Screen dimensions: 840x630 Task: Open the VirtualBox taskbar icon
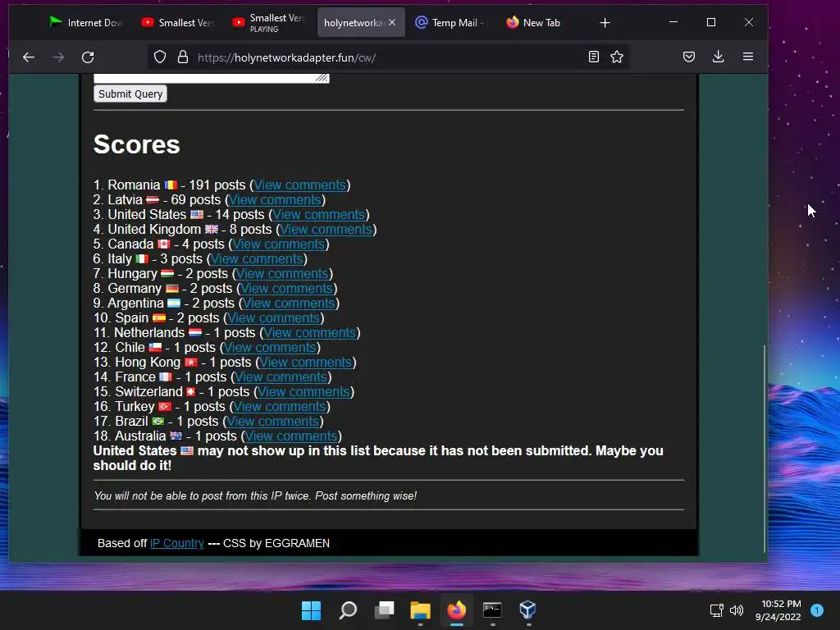[x=528, y=610]
